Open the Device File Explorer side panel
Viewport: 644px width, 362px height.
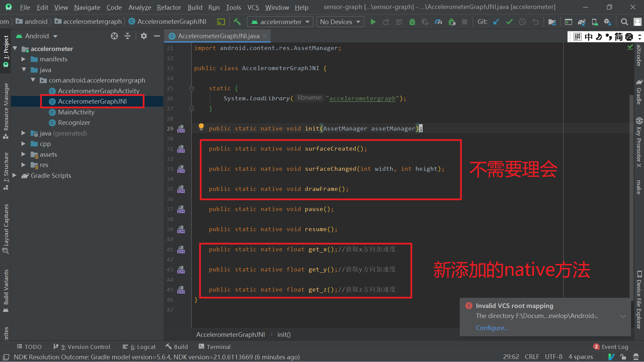click(639, 300)
